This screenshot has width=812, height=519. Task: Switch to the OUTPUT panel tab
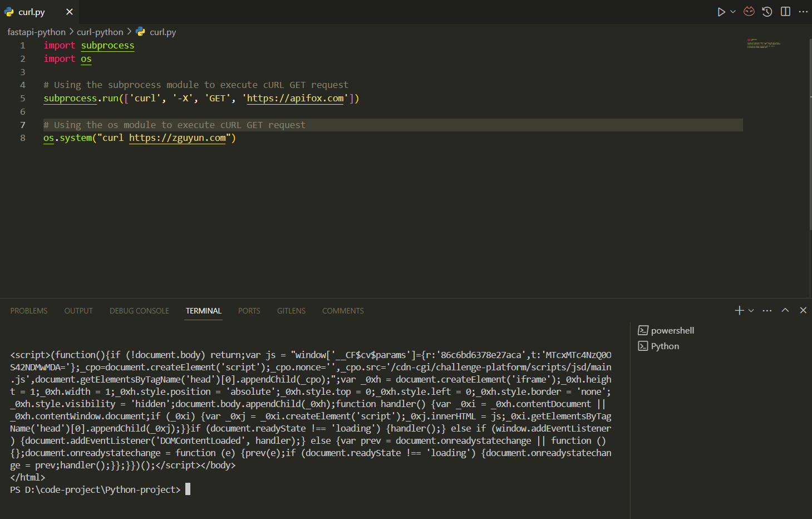tap(78, 311)
